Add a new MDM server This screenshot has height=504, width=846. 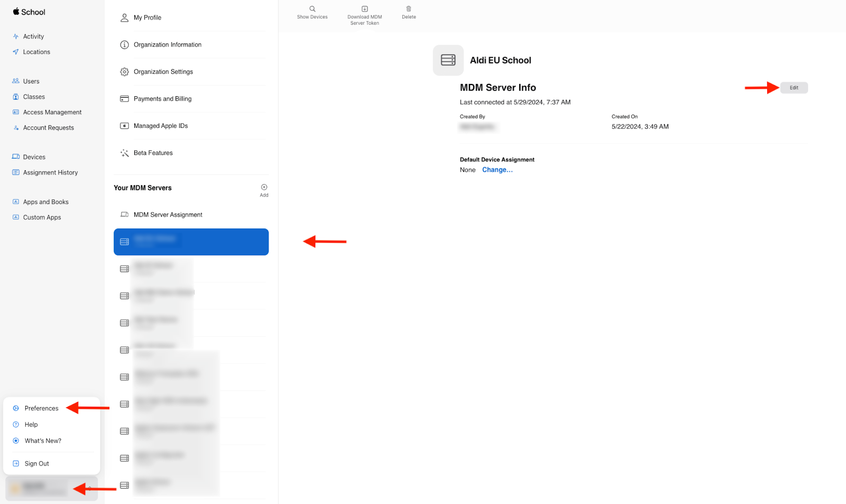coord(264,188)
